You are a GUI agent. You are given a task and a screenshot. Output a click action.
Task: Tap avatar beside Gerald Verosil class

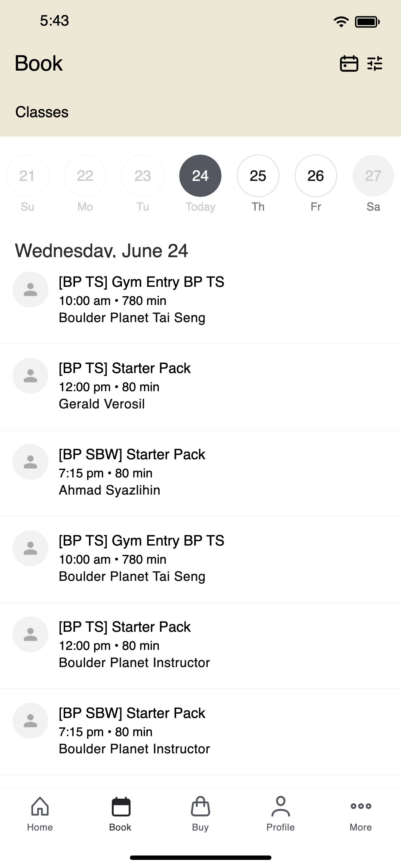(30, 376)
